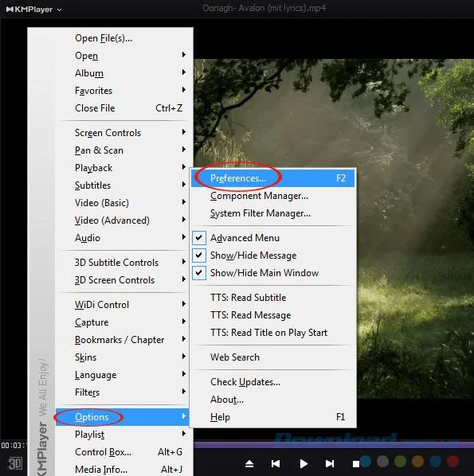474x476 pixels.
Task: Expand the Language submenu
Action: 123,375
